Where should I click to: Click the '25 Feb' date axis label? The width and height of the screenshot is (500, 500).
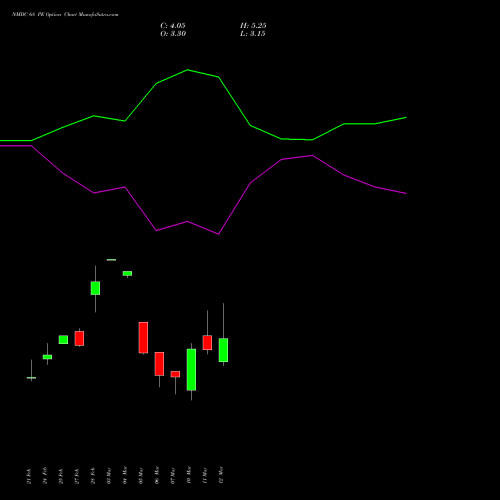click(61, 476)
